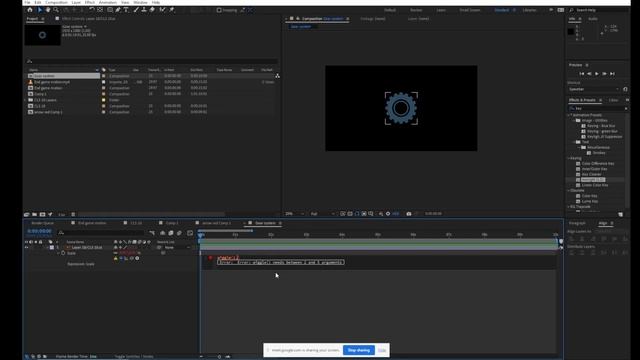Toggle motion blur switch in timeline
The width and height of the screenshot is (640, 360).
pos(179,233)
